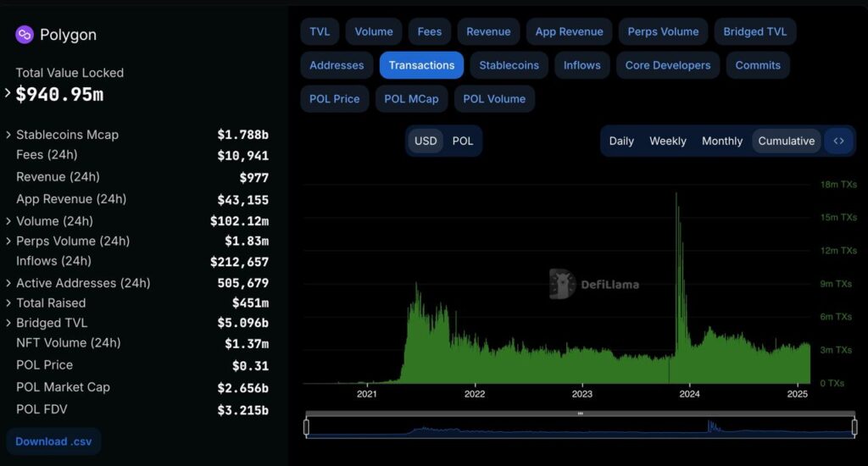Click the Revenue (24h) label
Screen dimensions: 868x466
click(x=58, y=176)
